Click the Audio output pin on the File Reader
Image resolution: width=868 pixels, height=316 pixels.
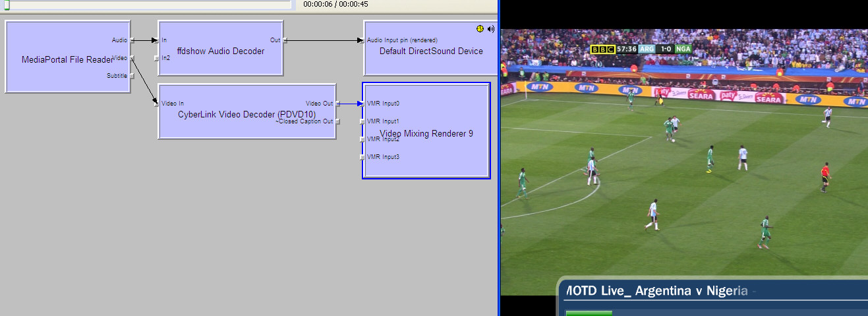132,40
